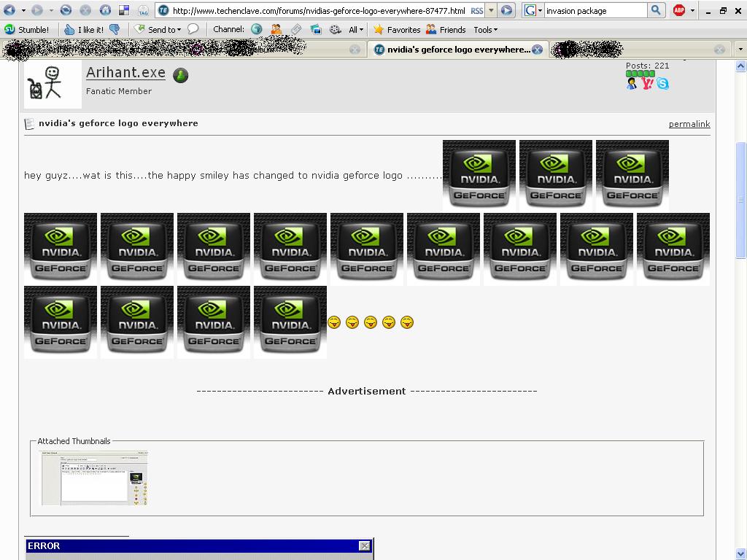Click the TAG icon beside the address bar
Viewport: 747px width, 560px height.
pyautogui.click(x=143, y=10)
